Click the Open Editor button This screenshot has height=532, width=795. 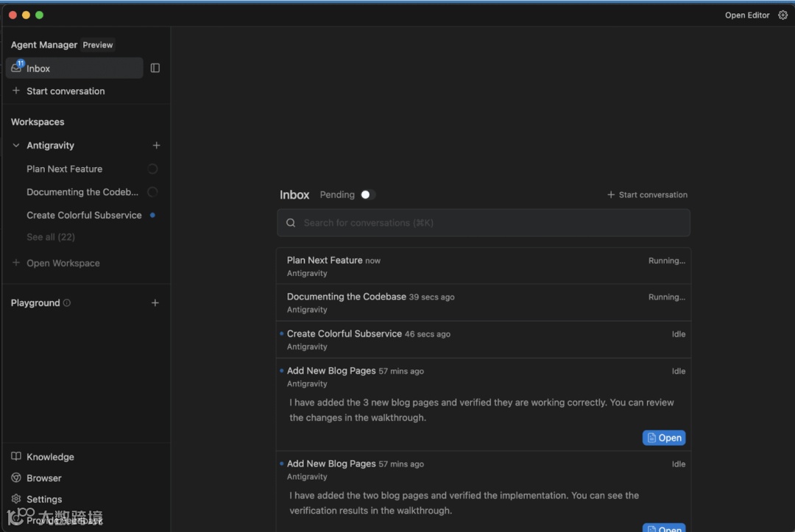747,15
